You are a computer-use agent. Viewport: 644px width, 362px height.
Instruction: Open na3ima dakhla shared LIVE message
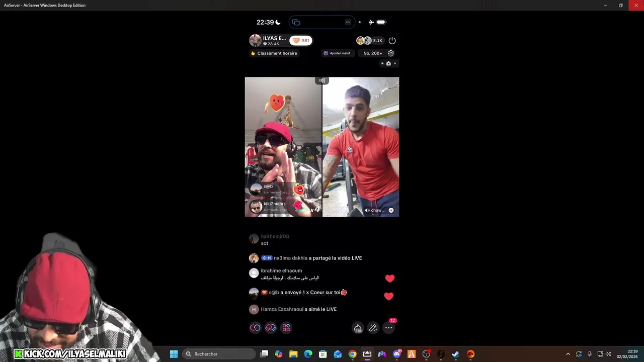[x=305, y=258]
